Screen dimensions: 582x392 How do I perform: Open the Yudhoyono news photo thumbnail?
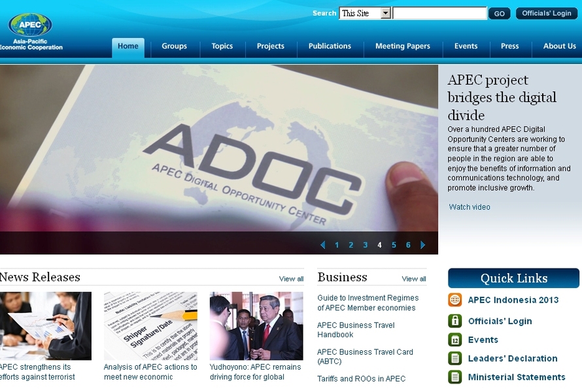point(256,326)
